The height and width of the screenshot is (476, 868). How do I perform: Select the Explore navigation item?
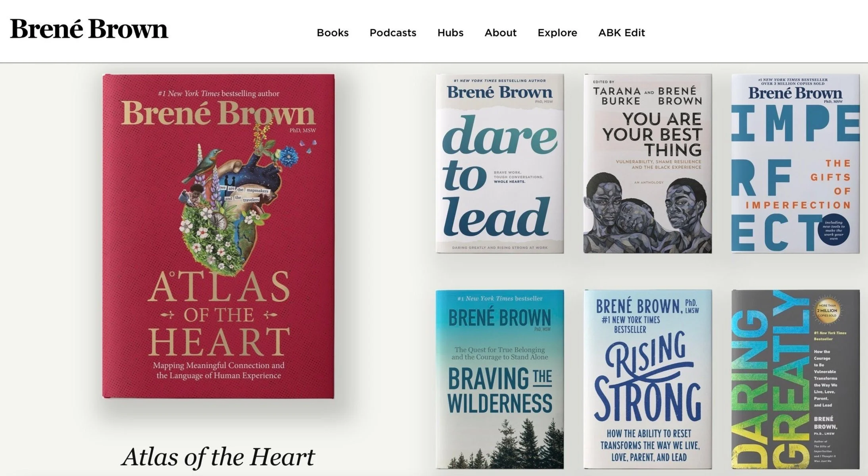click(557, 33)
